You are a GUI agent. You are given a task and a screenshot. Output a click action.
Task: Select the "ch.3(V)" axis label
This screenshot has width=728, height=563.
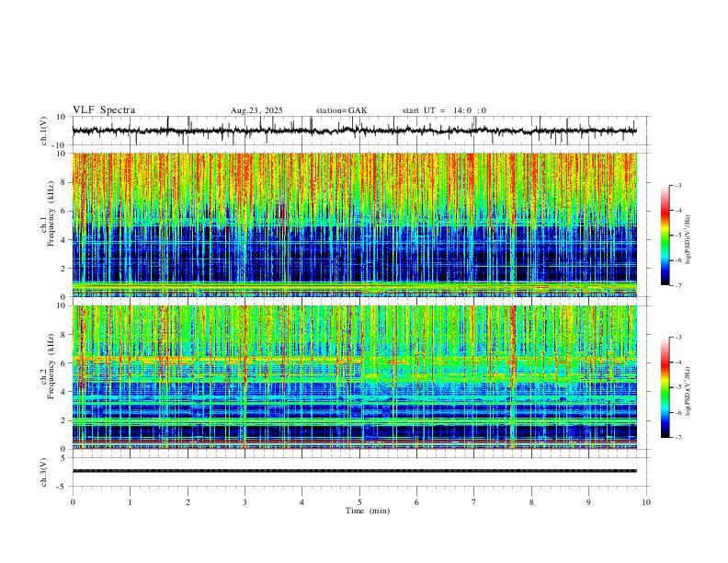point(44,472)
